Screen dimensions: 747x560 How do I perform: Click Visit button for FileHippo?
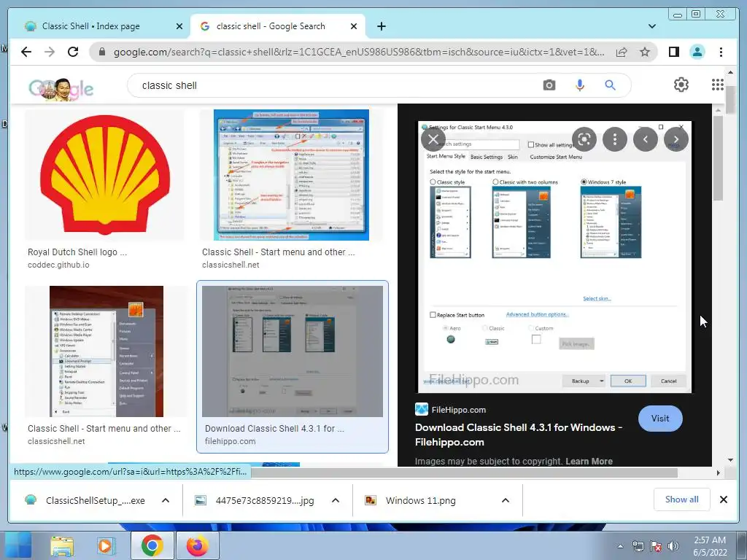click(659, 418)
